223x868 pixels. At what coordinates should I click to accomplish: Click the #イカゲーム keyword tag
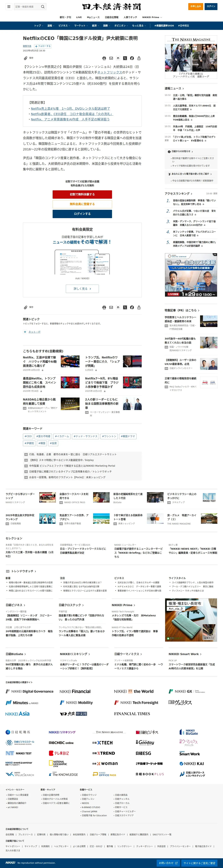(62, 436)
